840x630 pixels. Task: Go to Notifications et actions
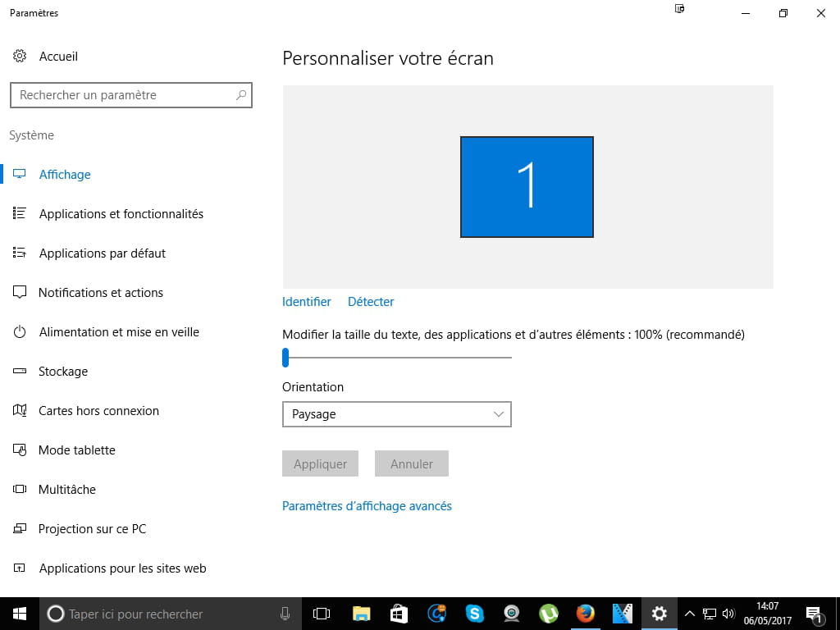click(101, 293)
